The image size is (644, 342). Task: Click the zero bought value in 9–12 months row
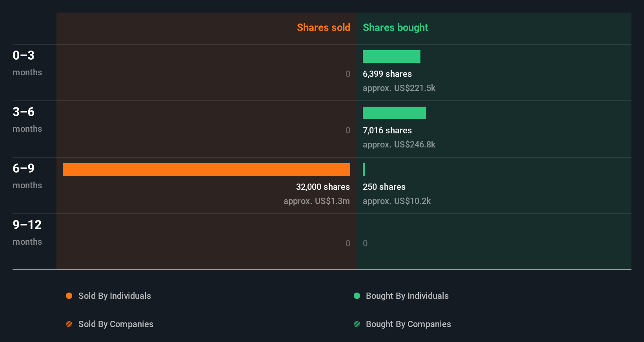click(365, 244)
